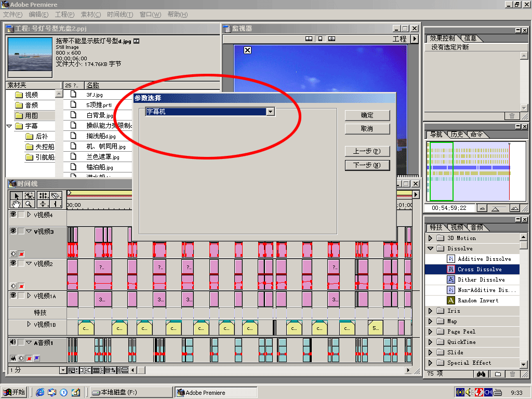Toggle Edge View icon at timeline bottom
Screen dimensions: 532x399
pos(98,370)
